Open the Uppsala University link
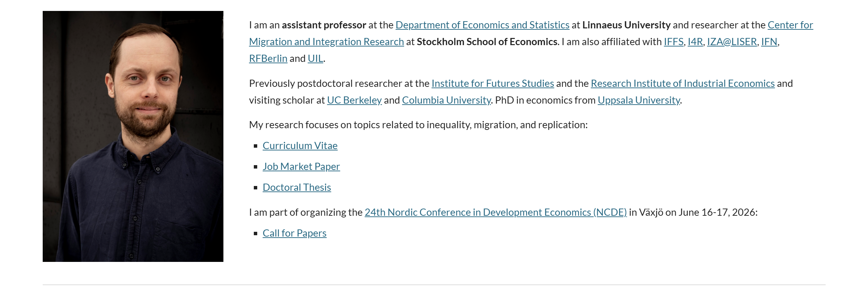The height and width of the screenshot is (293, 868). click(638, 100)
